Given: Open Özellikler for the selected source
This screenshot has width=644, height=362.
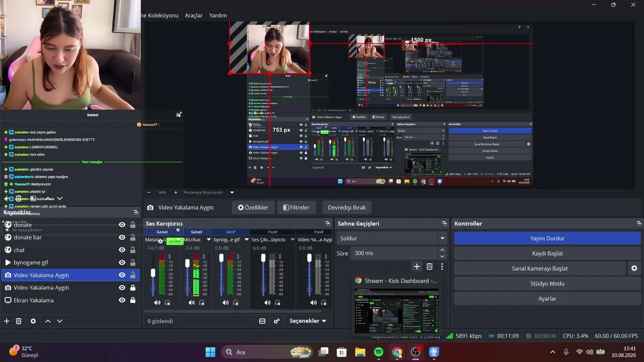Looking at the screenshot, I should pos(253,208).
